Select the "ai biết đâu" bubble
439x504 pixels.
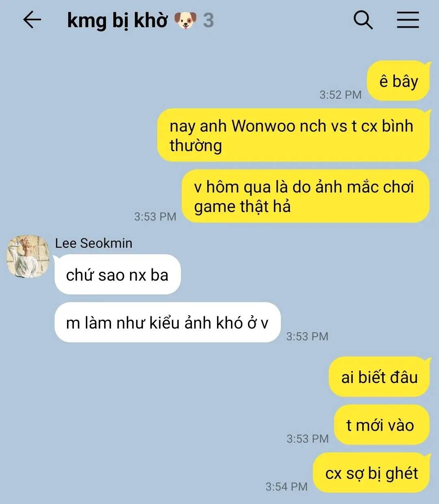(x=379, y=377)
